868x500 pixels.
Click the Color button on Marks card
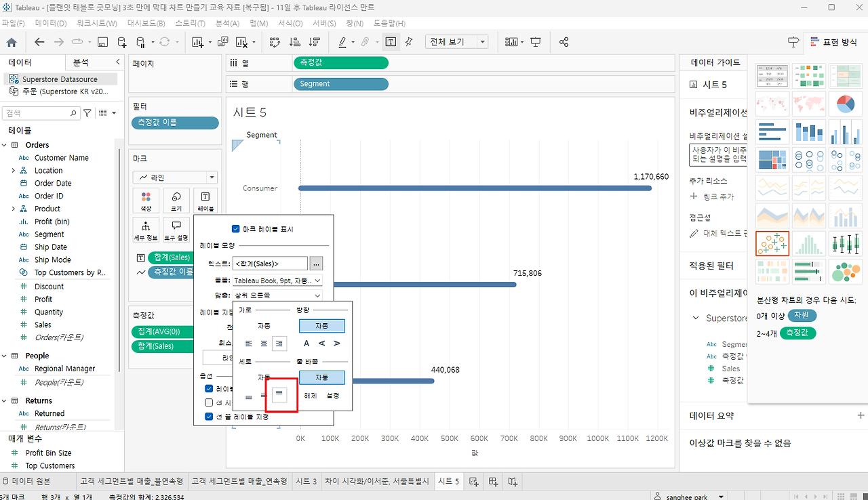146,201
